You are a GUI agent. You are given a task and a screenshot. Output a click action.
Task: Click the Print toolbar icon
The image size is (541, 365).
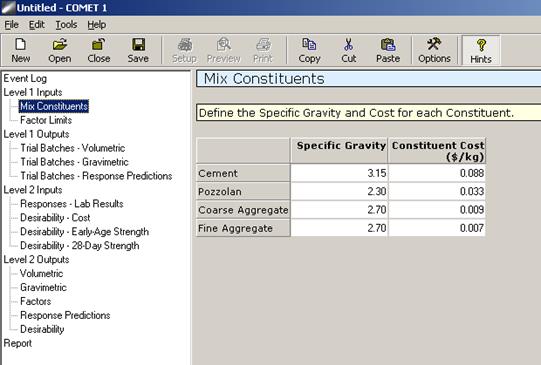pos(263,45)
